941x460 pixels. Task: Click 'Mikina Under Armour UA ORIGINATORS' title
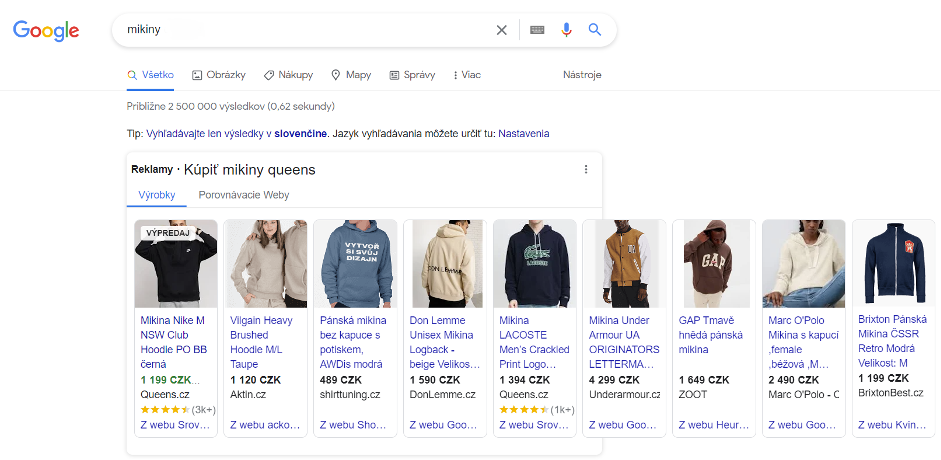coord(624,342)
